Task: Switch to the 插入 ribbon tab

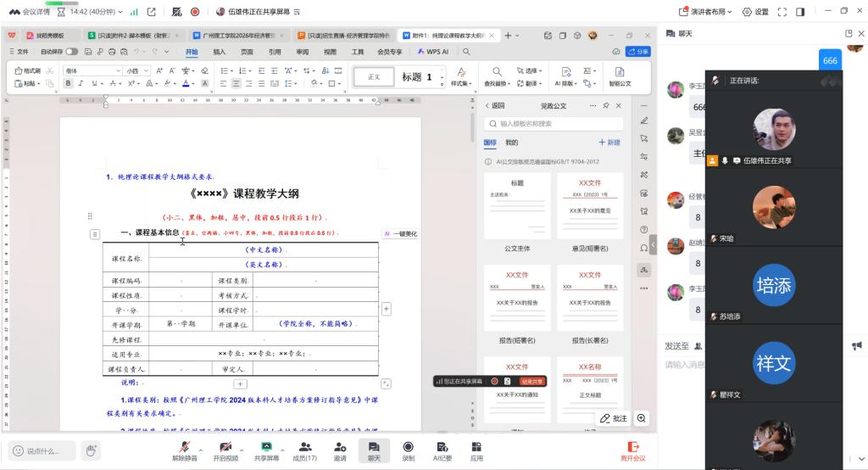Action: (x=220, y=52)
